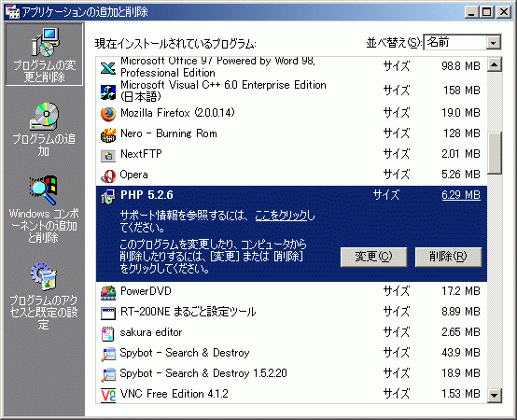Click the 削除(R) button
The height and width of the screenshot is (420, 517).
448,257
